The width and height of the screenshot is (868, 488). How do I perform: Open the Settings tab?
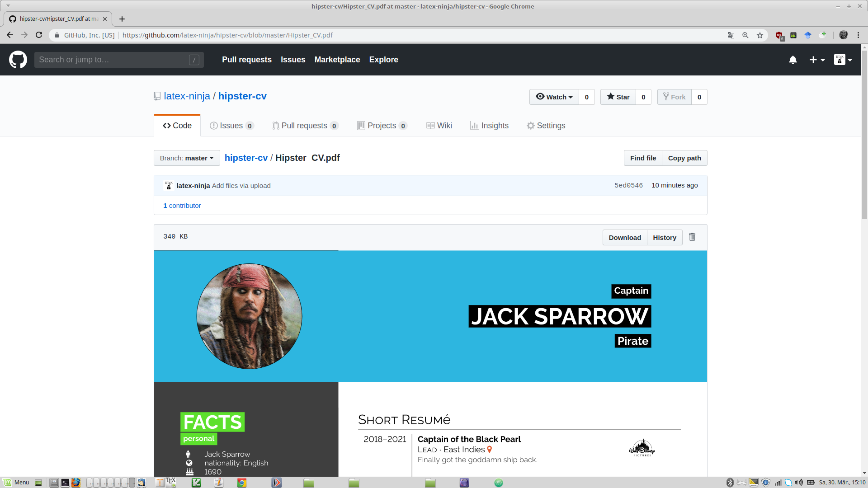pos(546,126)
